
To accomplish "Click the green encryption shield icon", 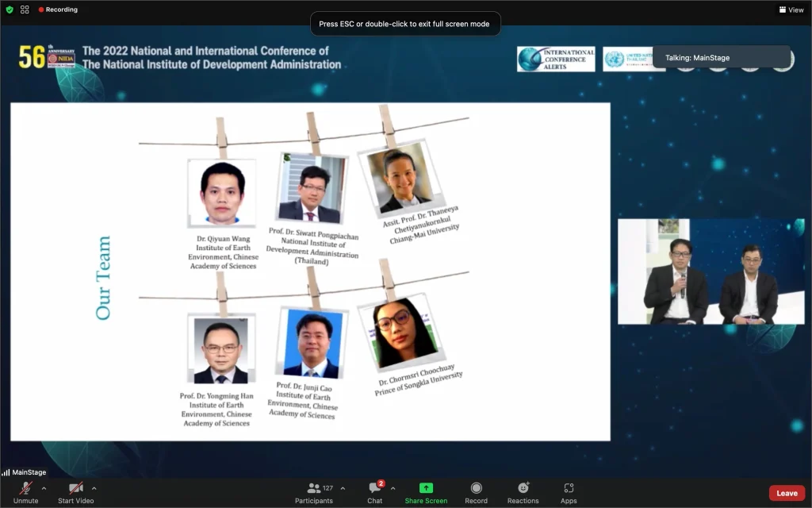I will pos(10,10).
